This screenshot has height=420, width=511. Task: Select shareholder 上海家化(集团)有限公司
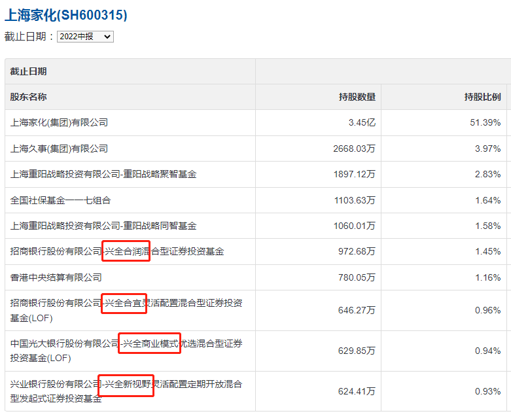(x=59, y=122)
